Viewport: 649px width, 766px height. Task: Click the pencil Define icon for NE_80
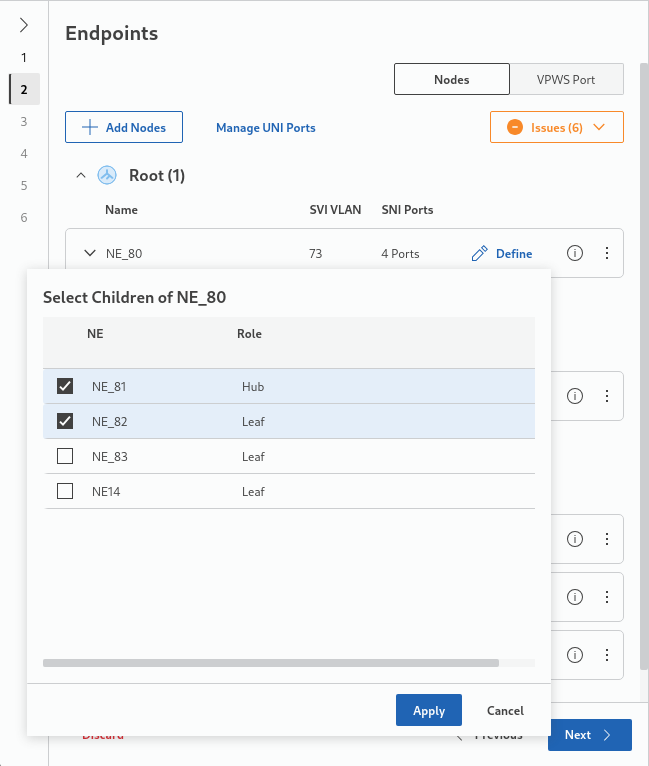pos(480,254)
